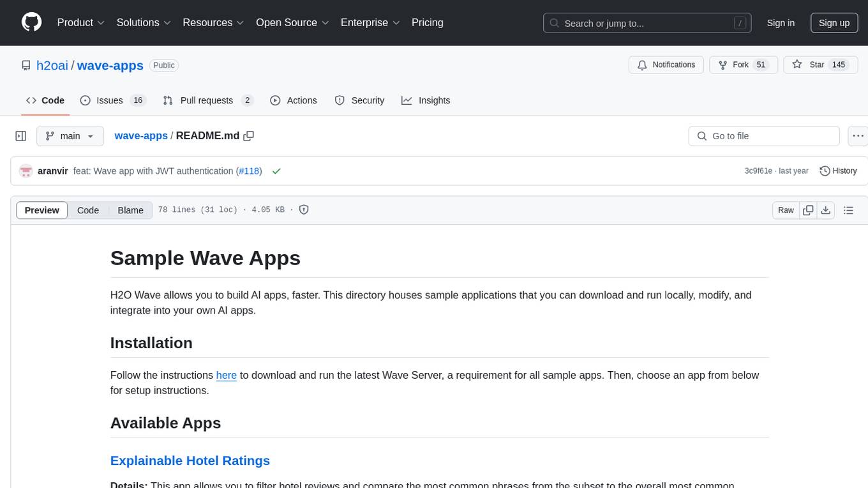Open commit 3c9f61e

coord(758,171)
